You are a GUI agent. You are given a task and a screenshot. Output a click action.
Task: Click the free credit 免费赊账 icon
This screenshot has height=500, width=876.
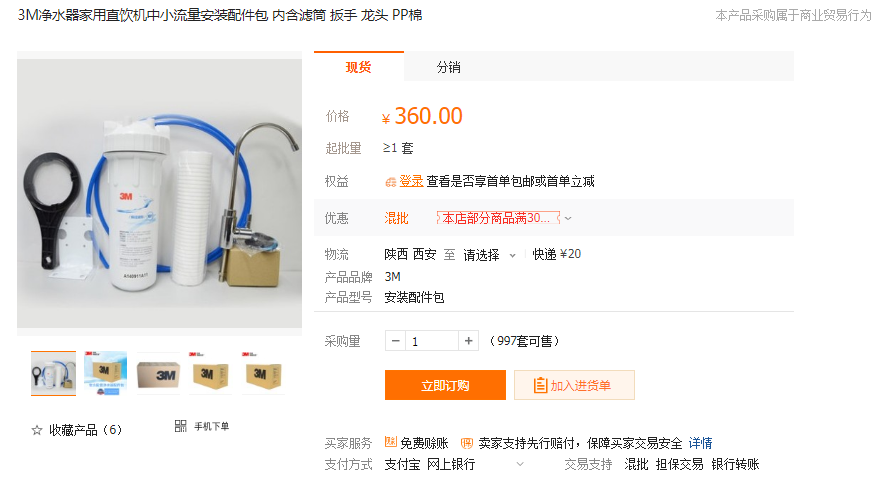(x=391, y=442)
